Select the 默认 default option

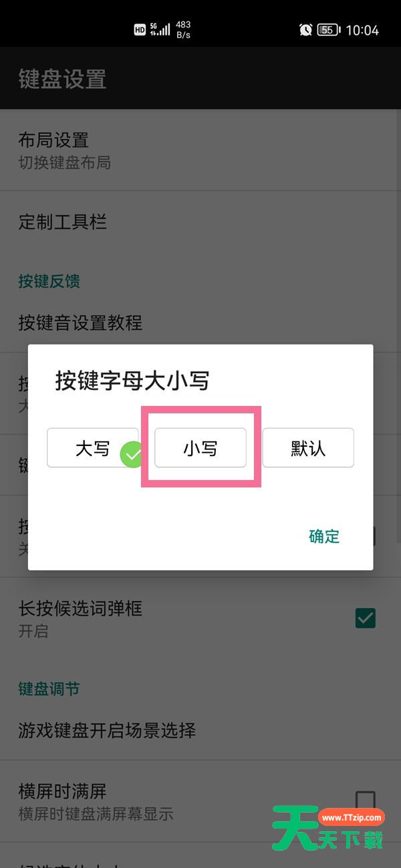click(308, 448)
